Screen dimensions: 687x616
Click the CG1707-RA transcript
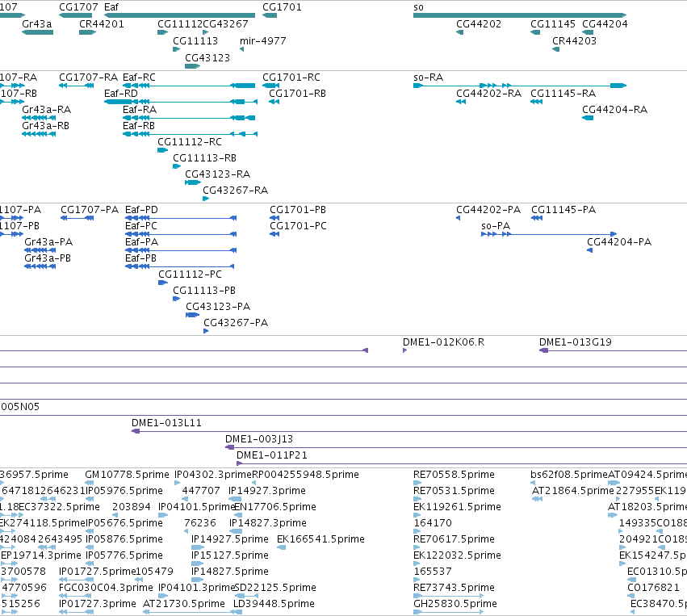(76, 86)
